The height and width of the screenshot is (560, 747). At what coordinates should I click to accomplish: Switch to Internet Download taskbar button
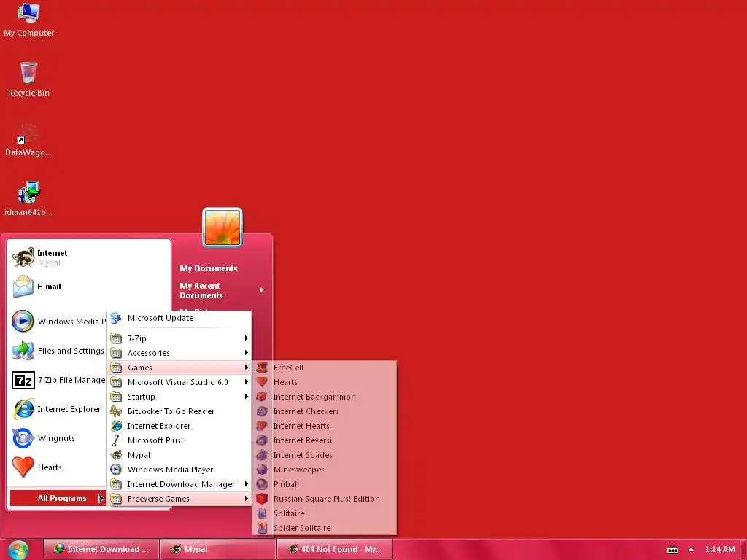pyautogui.click(x=101, y=549)
